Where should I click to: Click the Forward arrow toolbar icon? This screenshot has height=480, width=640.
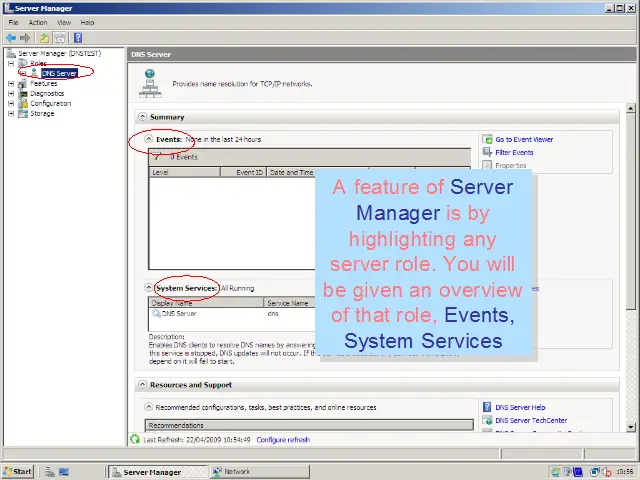25,38
